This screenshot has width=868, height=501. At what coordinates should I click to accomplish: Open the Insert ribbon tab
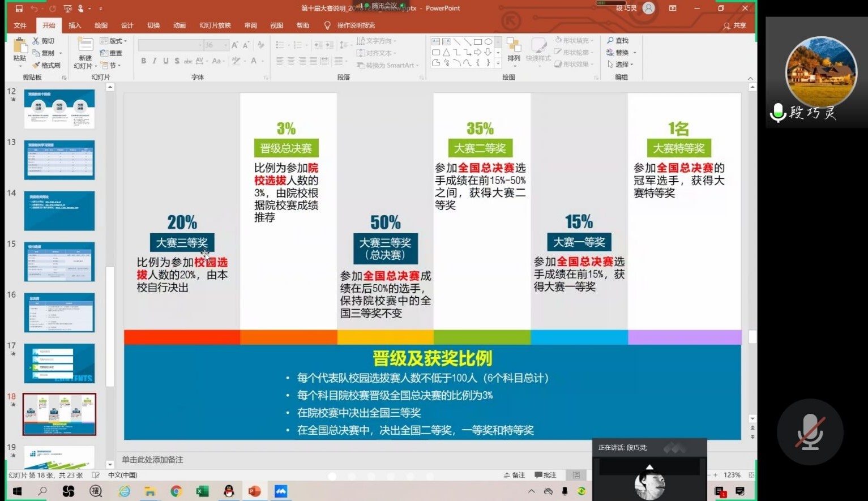75,25
